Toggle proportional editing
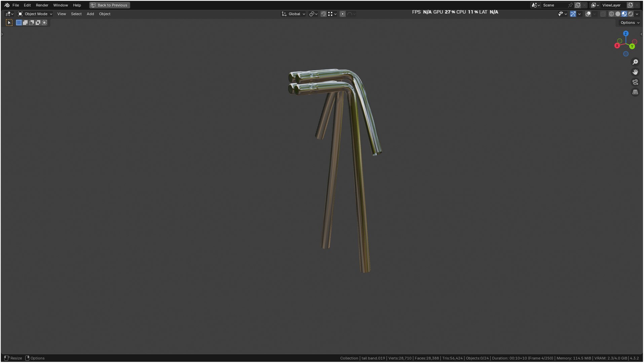 [x=342, y=14]
